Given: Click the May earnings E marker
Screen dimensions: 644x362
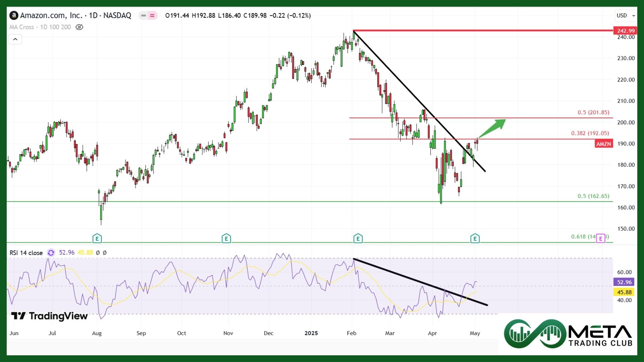Looking at the screenshot, I should [x=475, y=238].
